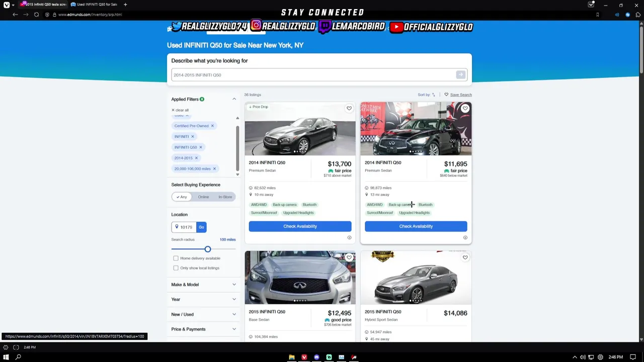
Task: Reload the Edmunds page
Action: [x=36, y=15]
